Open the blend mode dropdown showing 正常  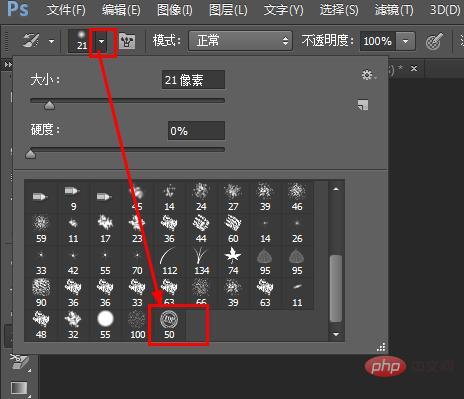pos(240,41)
